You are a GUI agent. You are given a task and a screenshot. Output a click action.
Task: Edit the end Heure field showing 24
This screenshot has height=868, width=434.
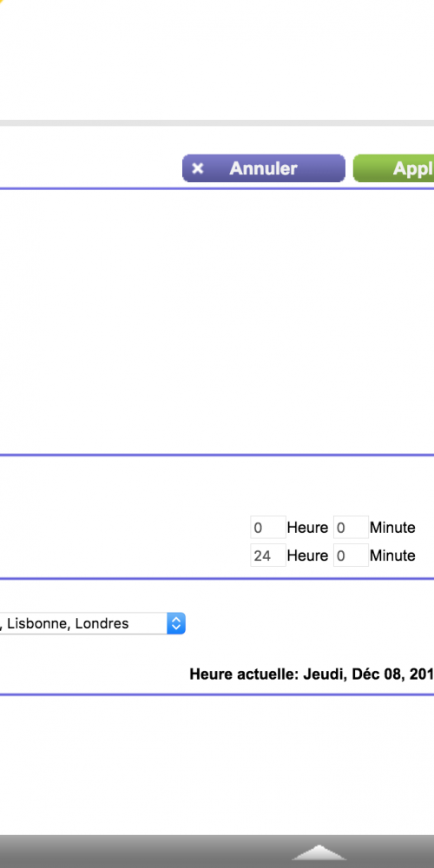pyautogui.click(x=268, y=556)
